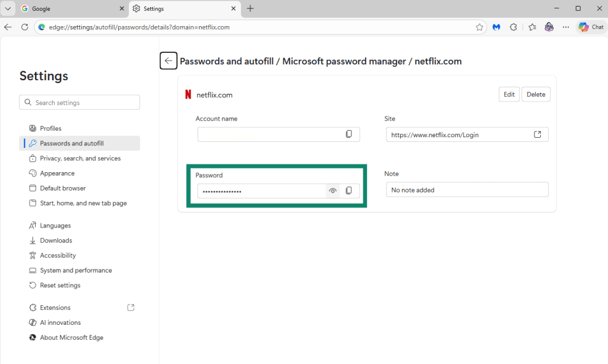Maximize the Edge window

(578, 8)
